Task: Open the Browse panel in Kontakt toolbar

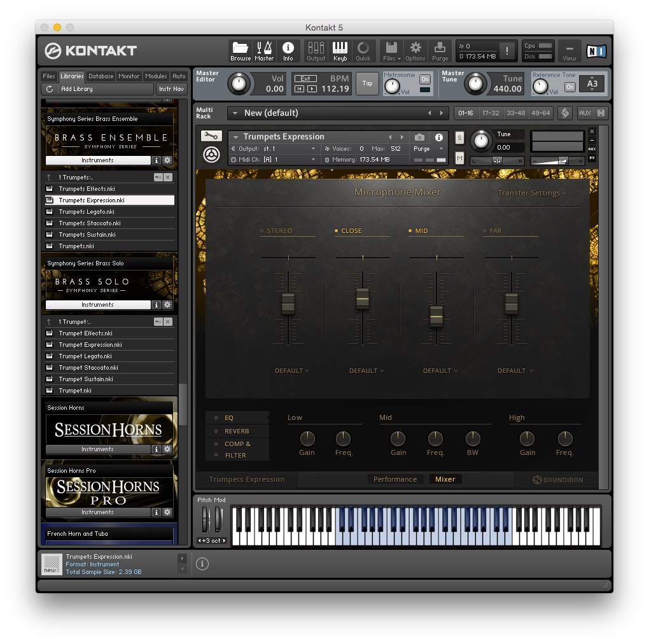Action: [x=240, y=51]
